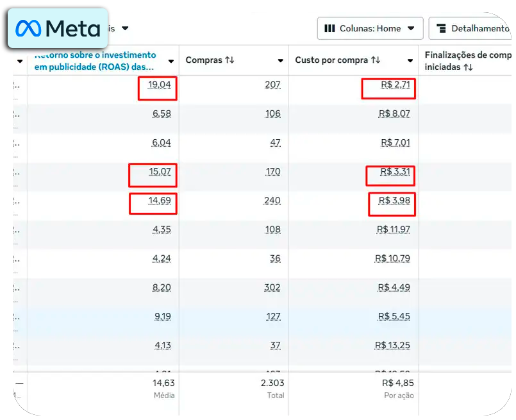Image resolution: width=516 pixels, height=420 pixels.
Task: Click the Meta logo
Action: pos(58,28)
